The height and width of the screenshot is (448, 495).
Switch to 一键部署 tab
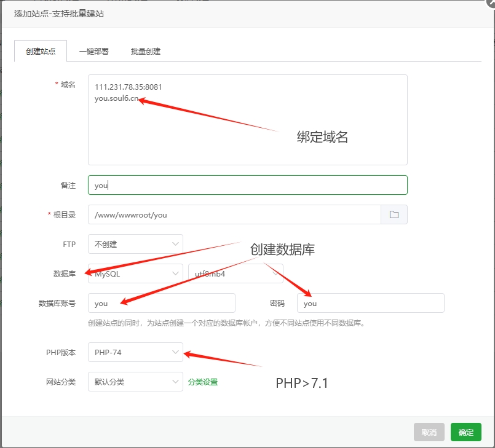coord(93,51)
